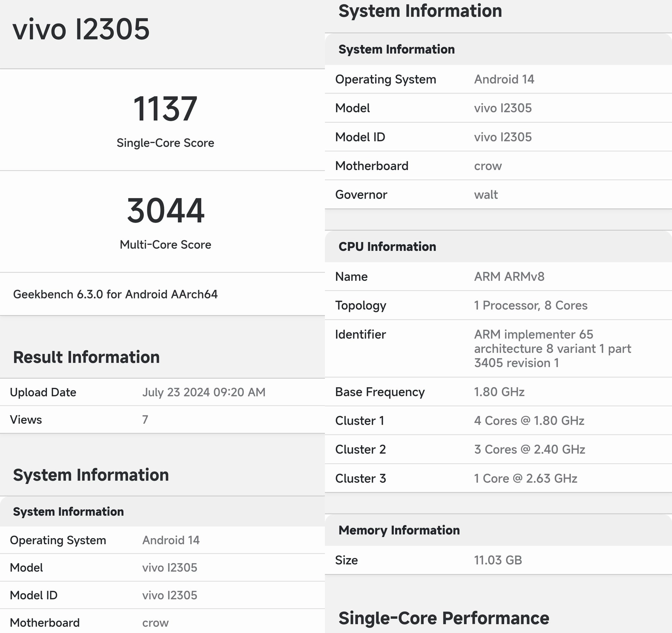
Task: Click the Governor label
Action: (x=361, y=195)
